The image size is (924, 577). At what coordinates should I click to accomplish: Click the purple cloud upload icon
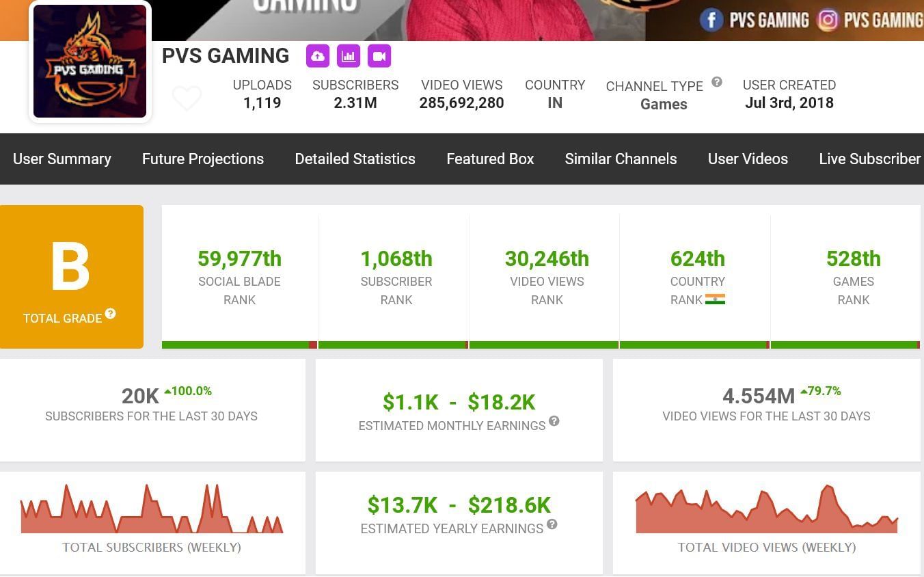[318, 56]
